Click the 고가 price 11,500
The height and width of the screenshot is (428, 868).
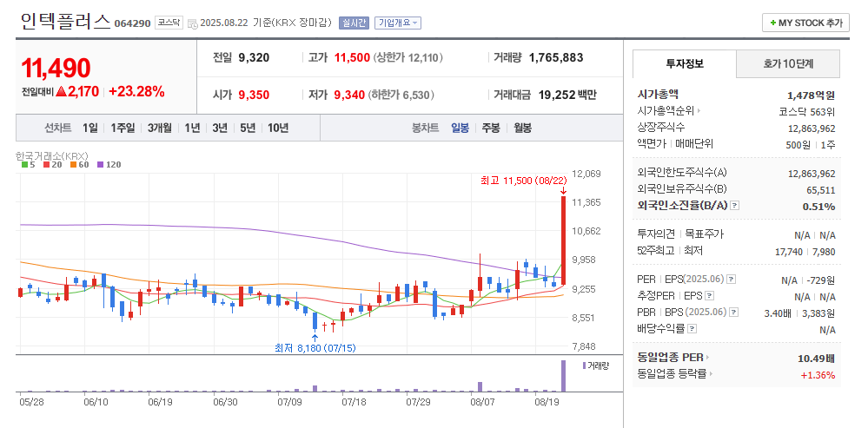click(352, 57)
